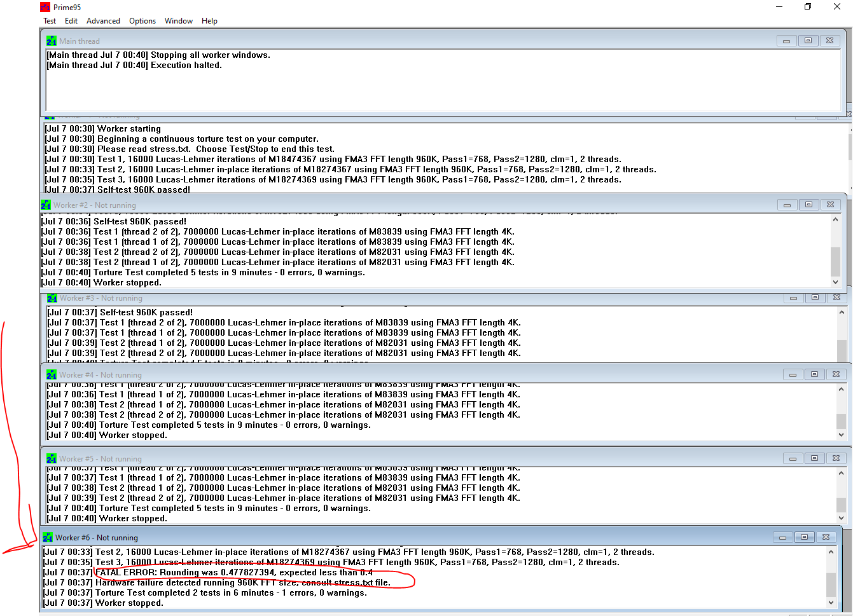
Task: Click the scrollbar thumb in Worker #4
Action: pyautogui.click(x=842, y=421)
